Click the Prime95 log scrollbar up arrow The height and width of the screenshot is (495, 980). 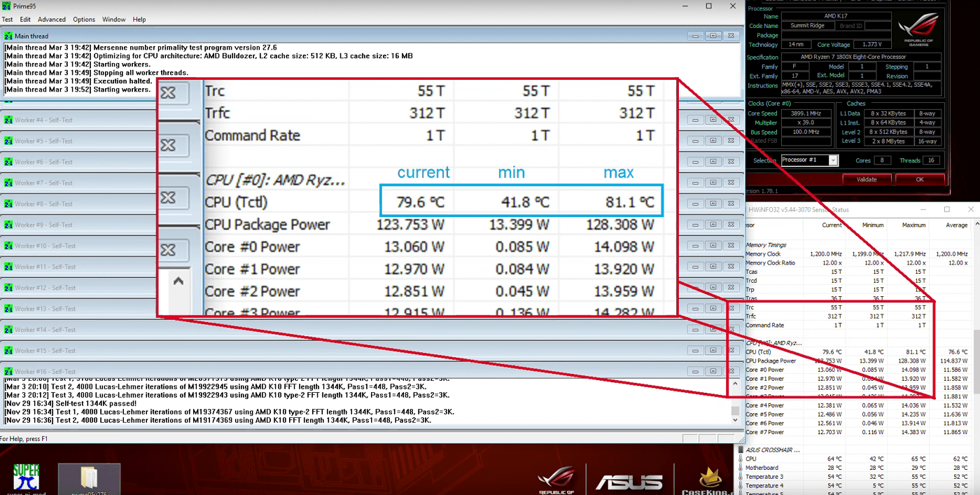(x=735, y=384)
